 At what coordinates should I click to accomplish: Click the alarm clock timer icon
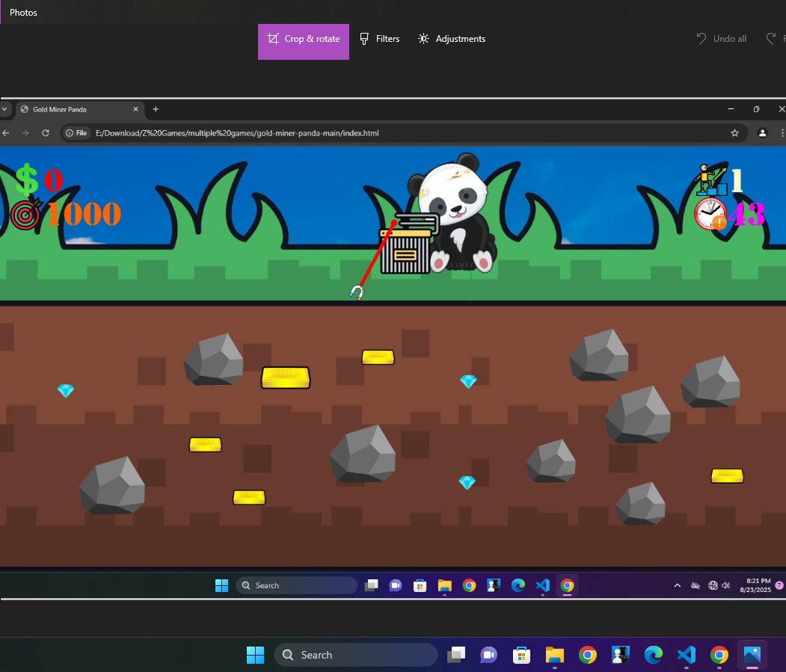(x=710, y=214)
